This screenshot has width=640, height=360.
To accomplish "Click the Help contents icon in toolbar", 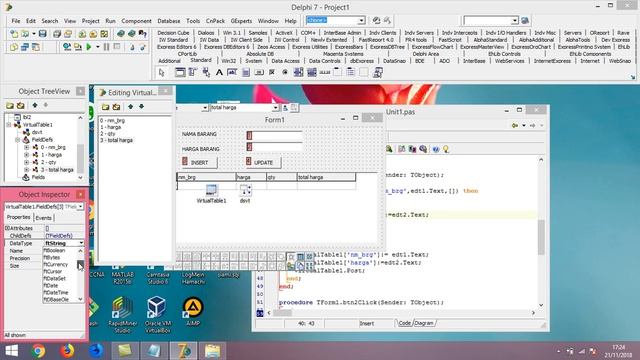I will coord(142,34).
